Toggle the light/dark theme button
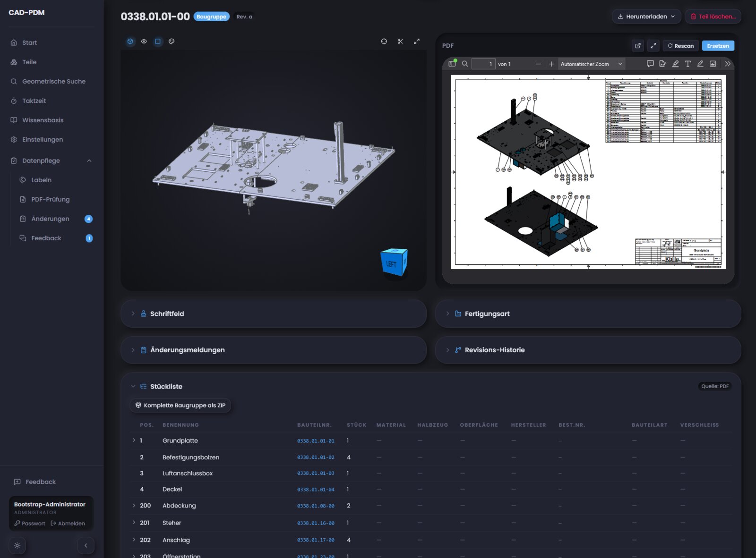 [17, 545]
